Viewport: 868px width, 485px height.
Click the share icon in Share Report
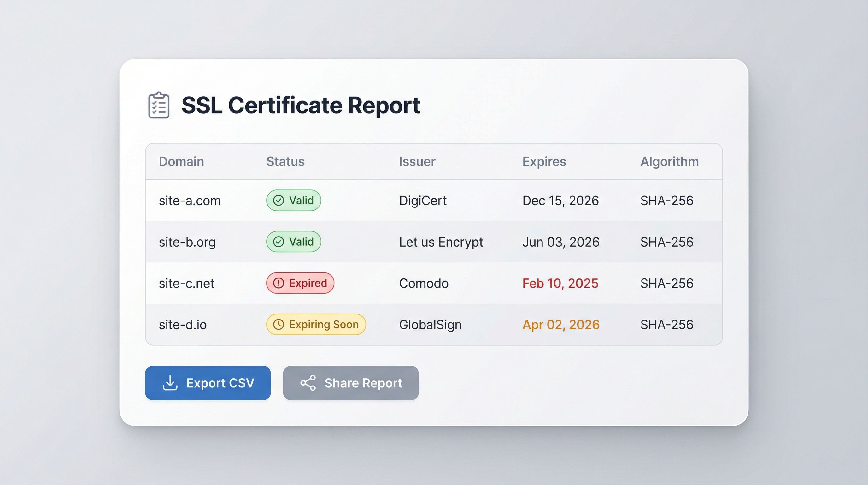tap(308, 383)
